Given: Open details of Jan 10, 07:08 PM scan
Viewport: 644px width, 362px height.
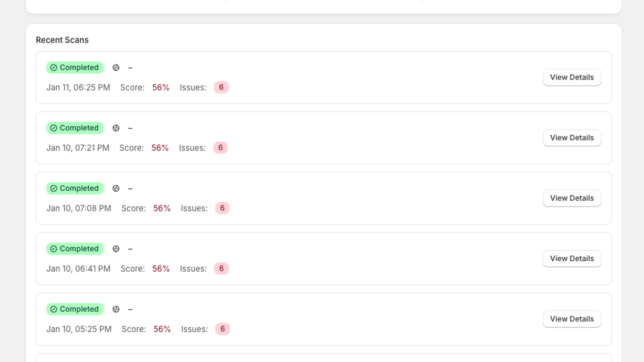Looking at the screenshot, I should (x=572, y=198).
